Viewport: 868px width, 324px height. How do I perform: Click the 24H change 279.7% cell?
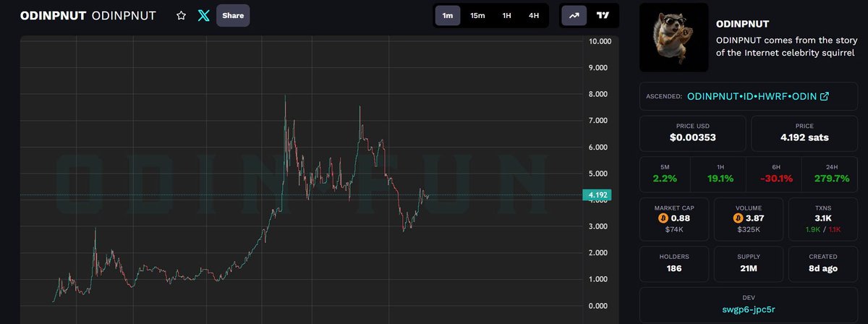click(x=829, y=173)
